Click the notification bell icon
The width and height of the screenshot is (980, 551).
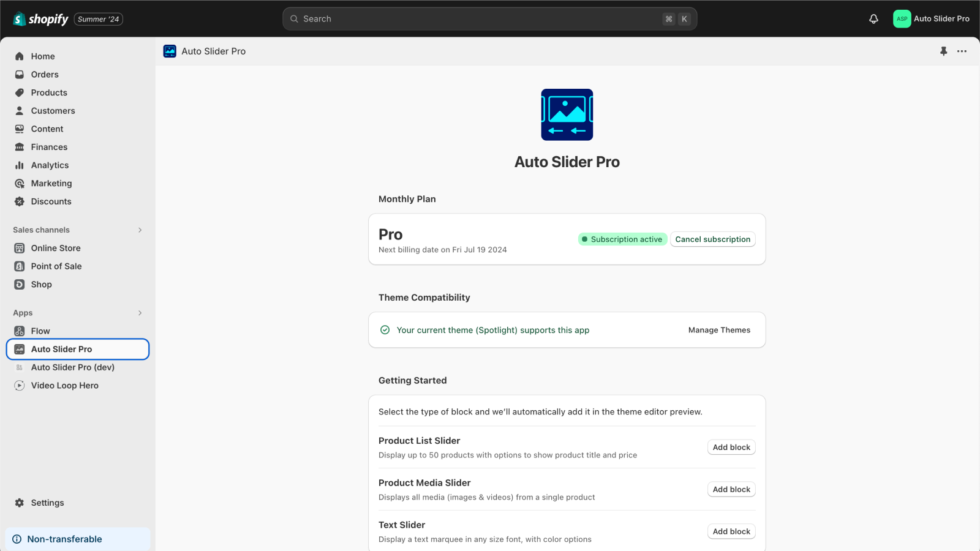[x=873, y=19]
